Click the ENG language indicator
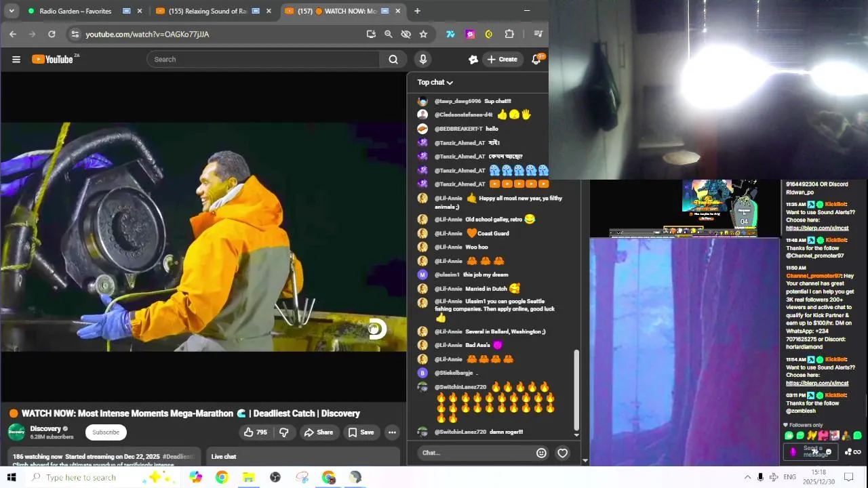This screenshot has height=488, width=868. coord(789,477)
